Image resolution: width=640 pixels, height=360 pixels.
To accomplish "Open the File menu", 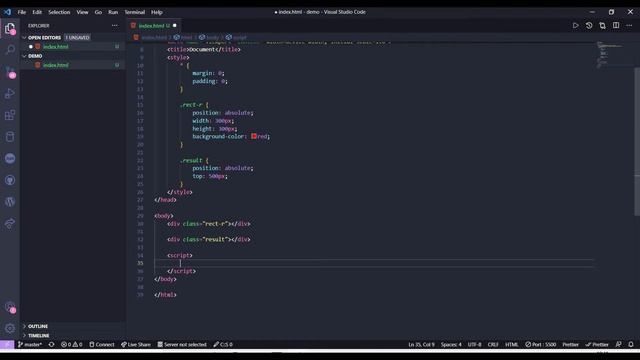I will coord(22,12).
